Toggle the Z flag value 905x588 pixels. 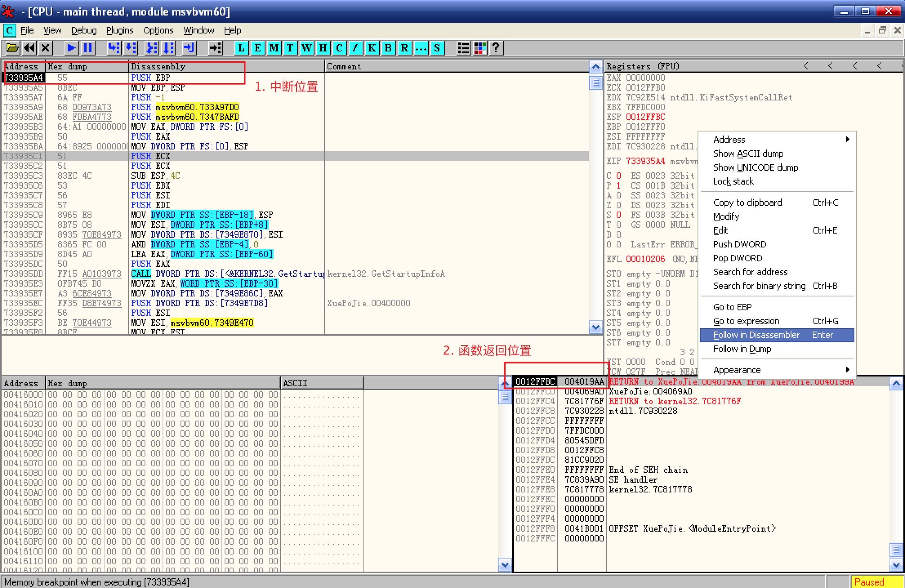click(618, 205)
